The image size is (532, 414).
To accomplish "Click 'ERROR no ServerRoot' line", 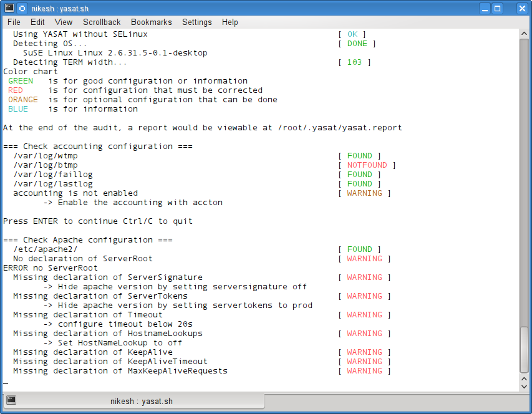I will pos(51,268).
